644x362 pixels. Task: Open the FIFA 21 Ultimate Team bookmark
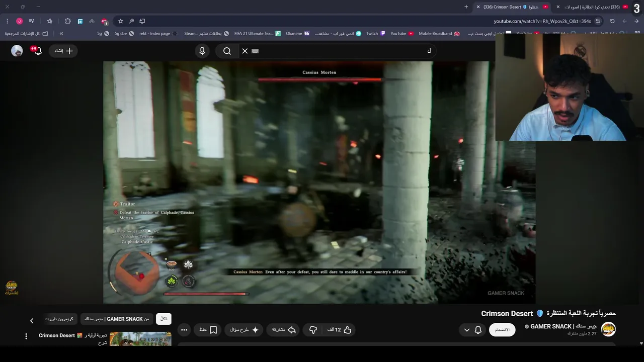258,34
